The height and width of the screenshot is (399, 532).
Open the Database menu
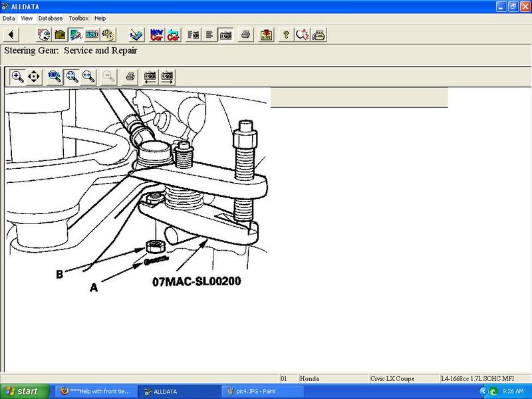click(x=50, y=18)
